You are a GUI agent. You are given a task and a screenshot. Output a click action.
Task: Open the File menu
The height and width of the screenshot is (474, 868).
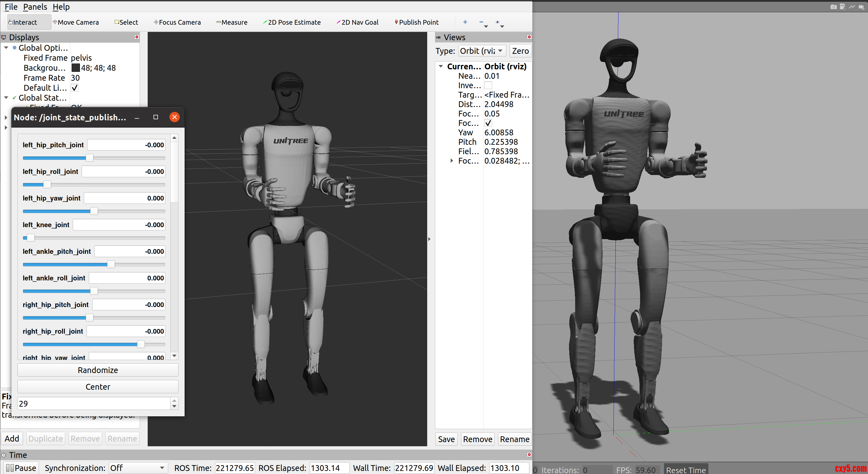(x=11, y=7)
